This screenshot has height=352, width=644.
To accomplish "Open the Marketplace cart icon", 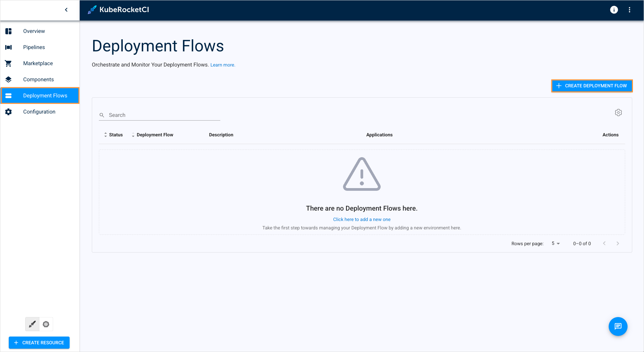I will click(x=8, y=63).
